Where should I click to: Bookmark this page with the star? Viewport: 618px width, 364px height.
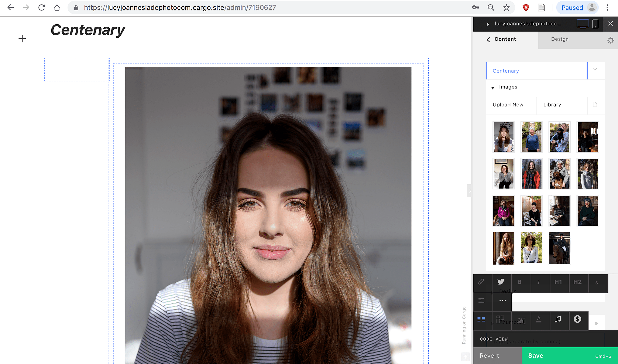506,8
